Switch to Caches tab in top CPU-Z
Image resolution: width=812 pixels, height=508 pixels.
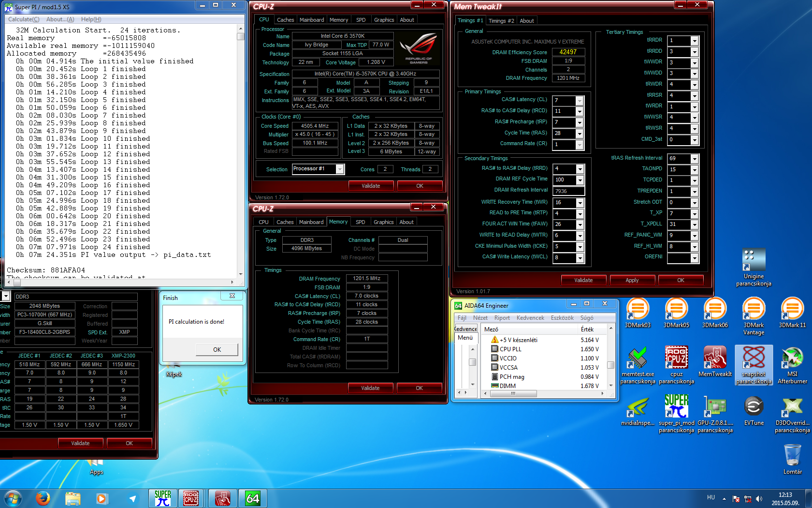pyautogui.click(x=285, y=20)
